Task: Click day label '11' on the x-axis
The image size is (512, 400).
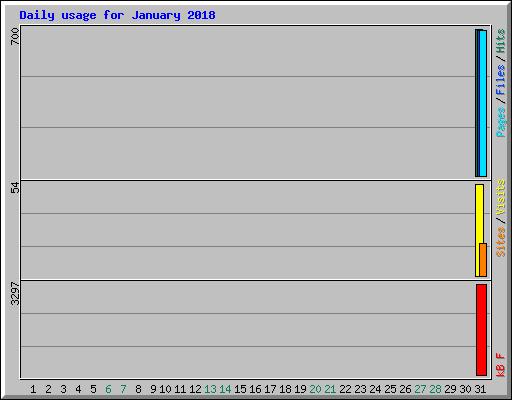Action: [x=180, y=389]
